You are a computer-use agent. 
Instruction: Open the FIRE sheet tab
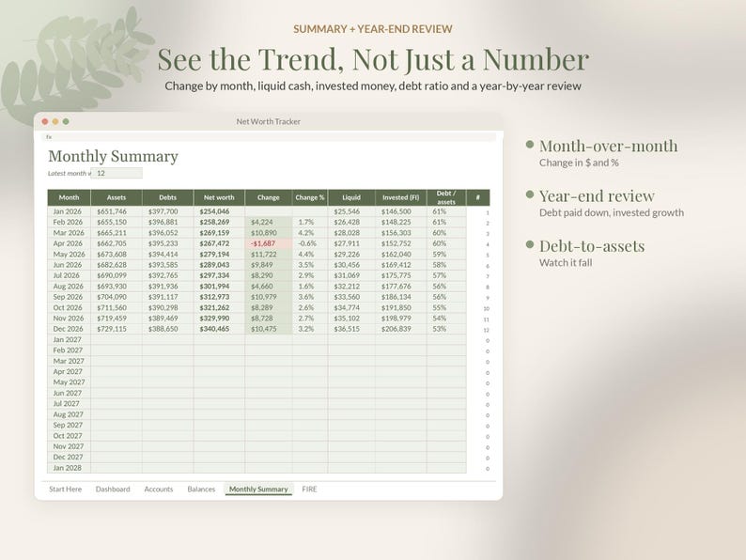click(x=309, y=490)
